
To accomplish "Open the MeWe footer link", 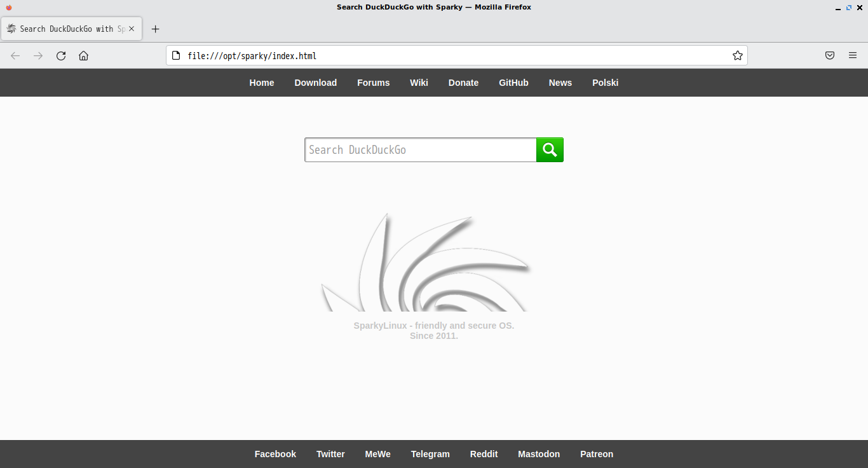I will [x=378, y=454].
